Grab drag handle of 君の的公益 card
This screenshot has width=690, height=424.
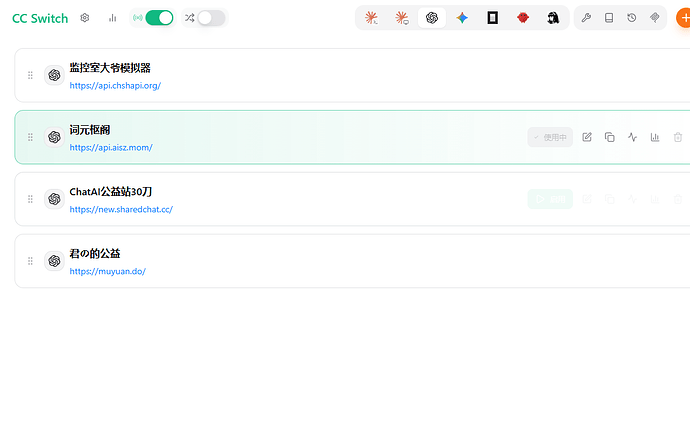(30, 261)
